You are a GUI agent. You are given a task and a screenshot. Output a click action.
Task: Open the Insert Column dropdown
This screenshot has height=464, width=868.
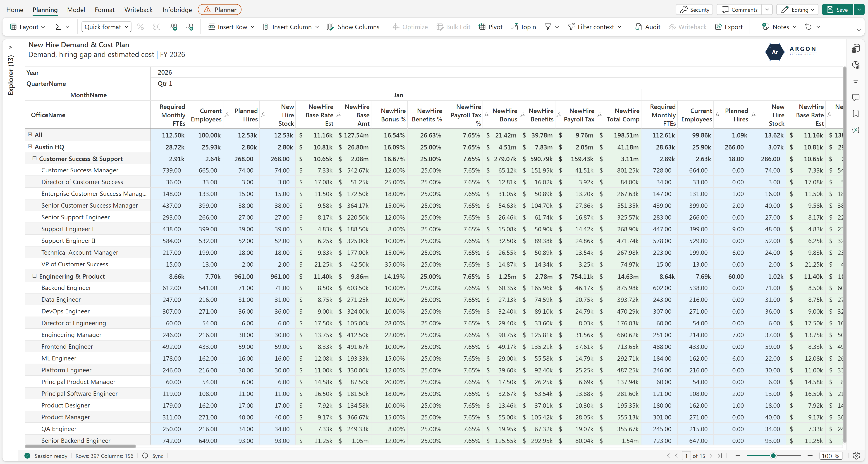(291, 27)
